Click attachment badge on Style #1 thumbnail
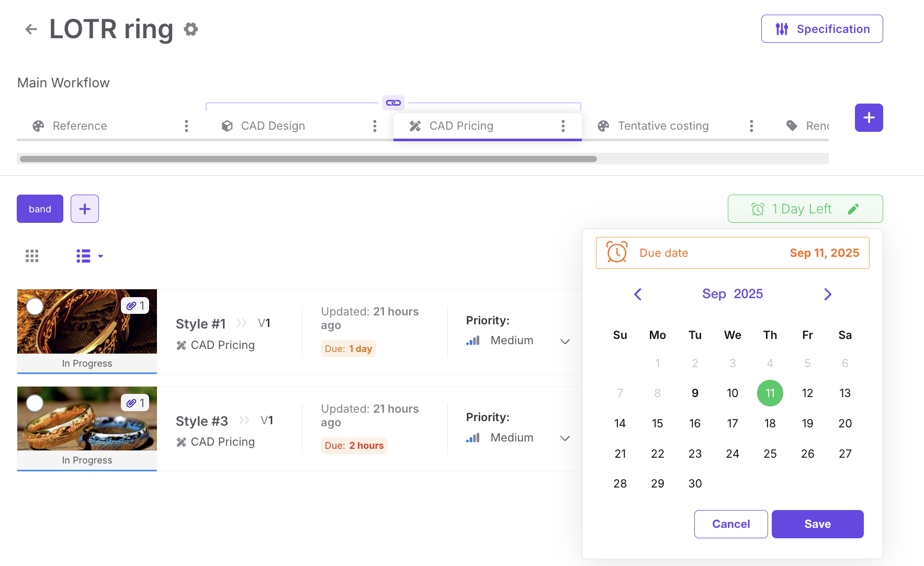The height and width of the screenshot is (566, 924). point(136,305)
